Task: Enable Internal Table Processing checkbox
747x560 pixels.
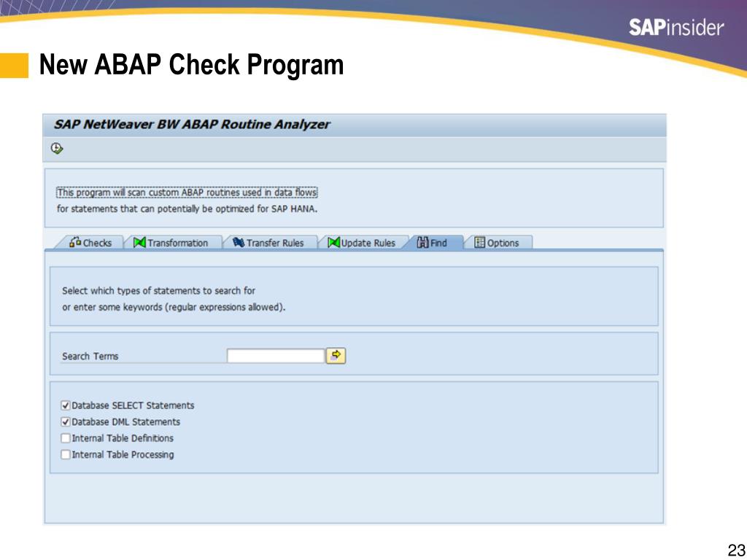Action: point(66,455)
